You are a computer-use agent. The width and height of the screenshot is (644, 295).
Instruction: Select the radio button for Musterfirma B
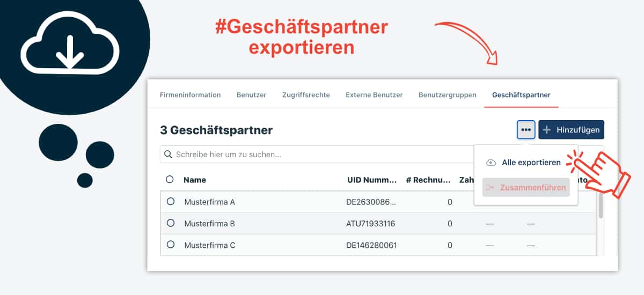(x=171, y=223)
